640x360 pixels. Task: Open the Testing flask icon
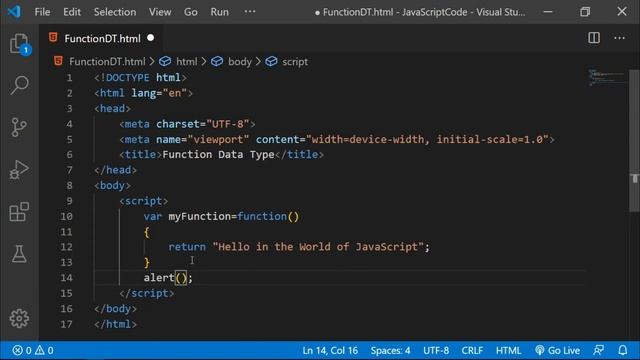[19, 254]
